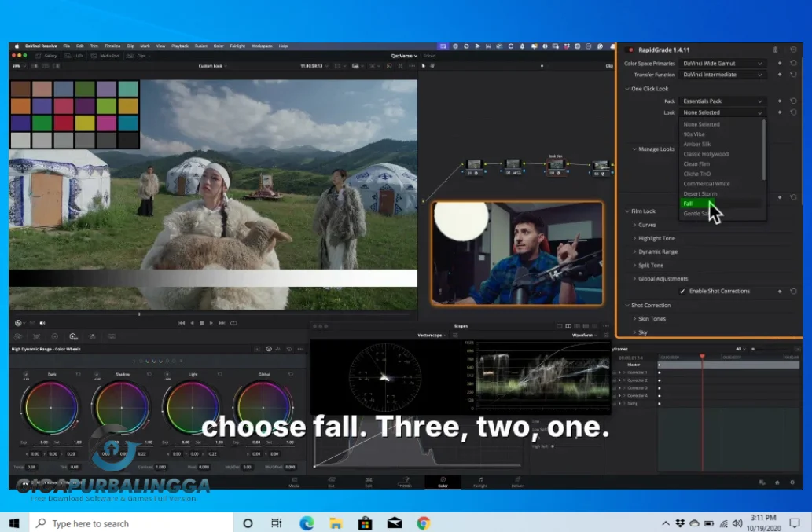Toggle keyframe diamond for Enable Shot Corrections
Screen dimensions: 812x532
coord(780,292)
